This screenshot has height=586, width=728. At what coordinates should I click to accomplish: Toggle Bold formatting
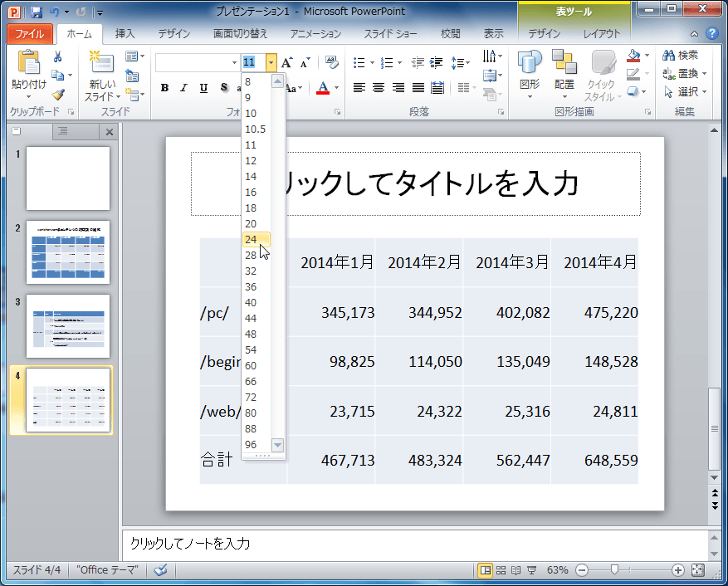coord(164,88)
